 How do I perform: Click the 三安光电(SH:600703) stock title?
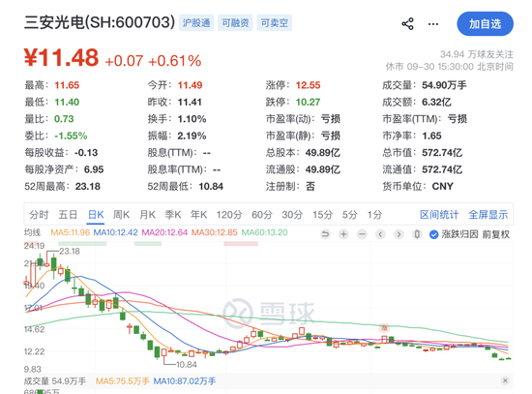point(100,22)
